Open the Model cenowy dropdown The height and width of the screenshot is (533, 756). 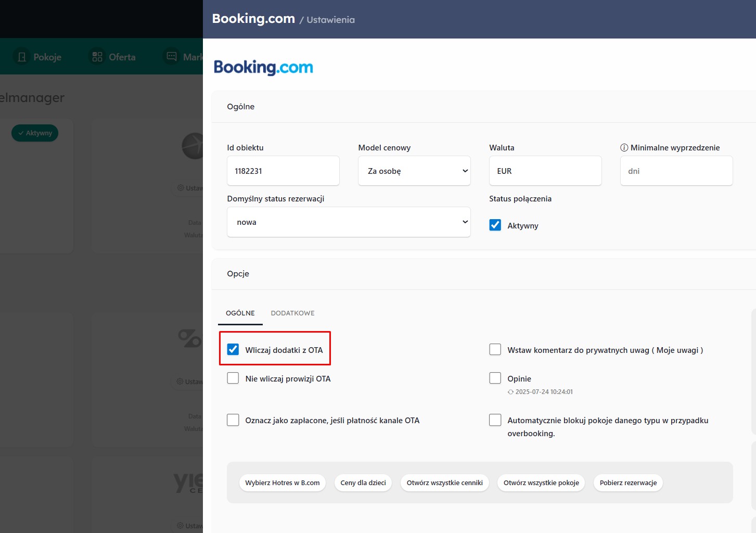point(414,171)
